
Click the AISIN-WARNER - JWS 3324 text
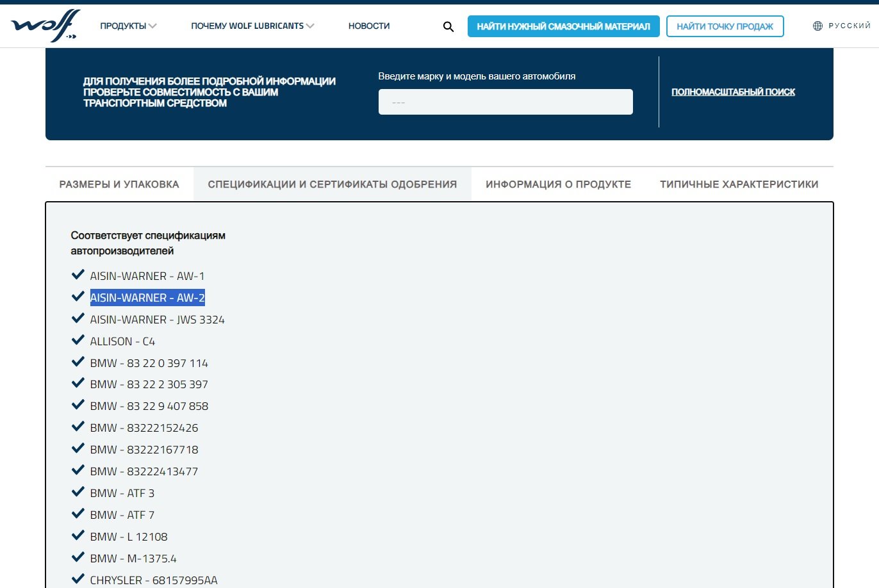[158, 320]
